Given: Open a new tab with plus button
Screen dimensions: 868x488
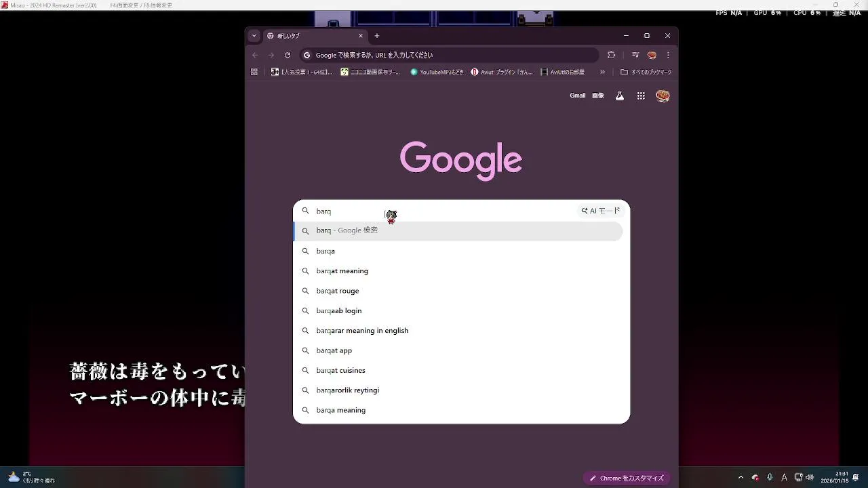Looking at the screenshot, I should coord(377,36).
